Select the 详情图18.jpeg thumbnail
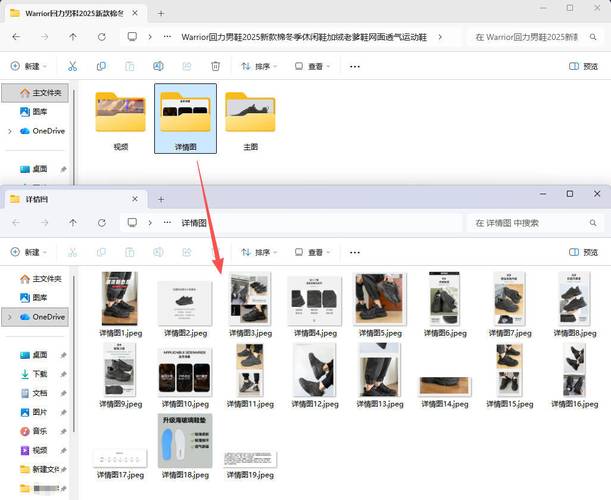The width and height of the screenshot is (611, 500). (x=185, y=442)
